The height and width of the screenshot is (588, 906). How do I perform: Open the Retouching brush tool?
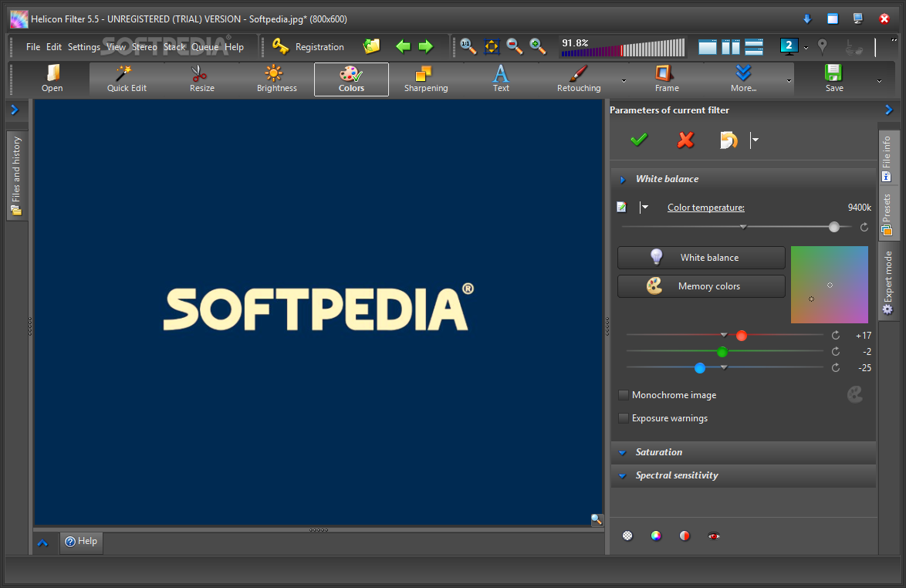578,74
